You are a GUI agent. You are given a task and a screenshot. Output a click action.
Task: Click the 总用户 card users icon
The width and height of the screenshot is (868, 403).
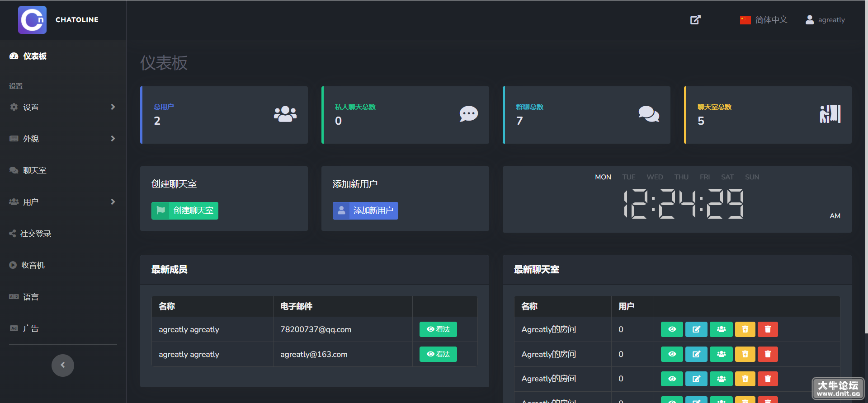(x=285, y=114)
